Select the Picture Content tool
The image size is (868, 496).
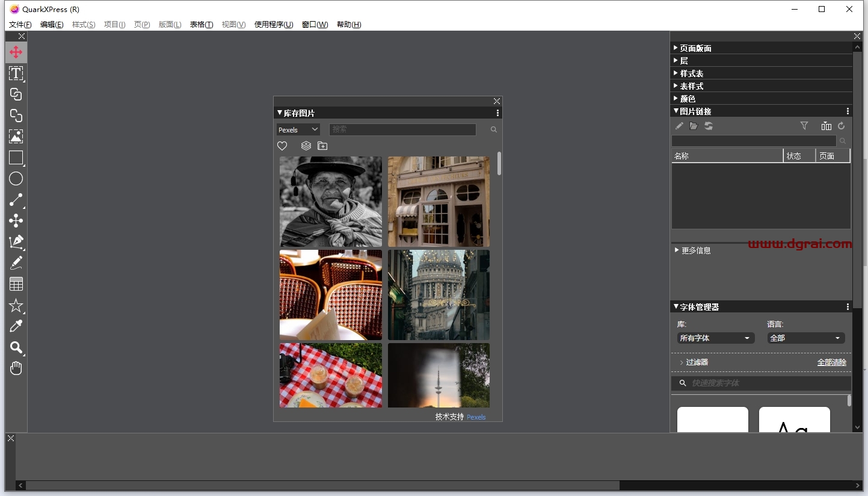pos(16,137)
